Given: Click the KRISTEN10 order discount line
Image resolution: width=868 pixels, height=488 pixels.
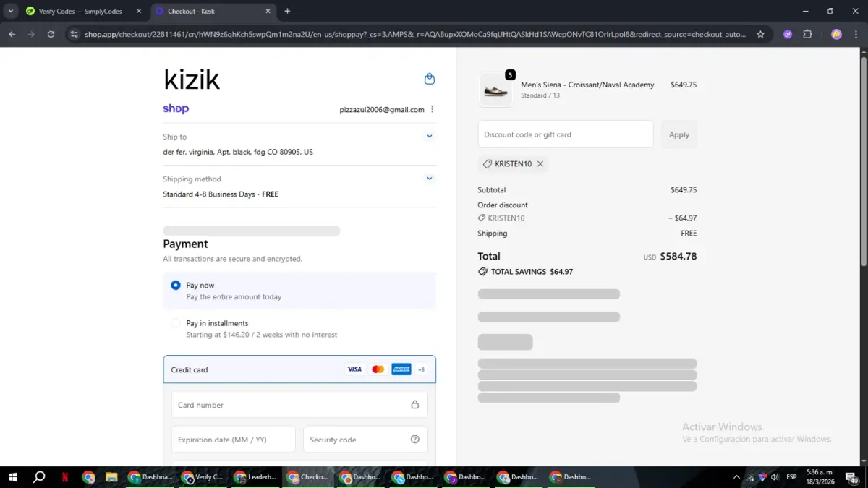Looking at the screenshot, I should pyautogui.click(x=587, y=218).
